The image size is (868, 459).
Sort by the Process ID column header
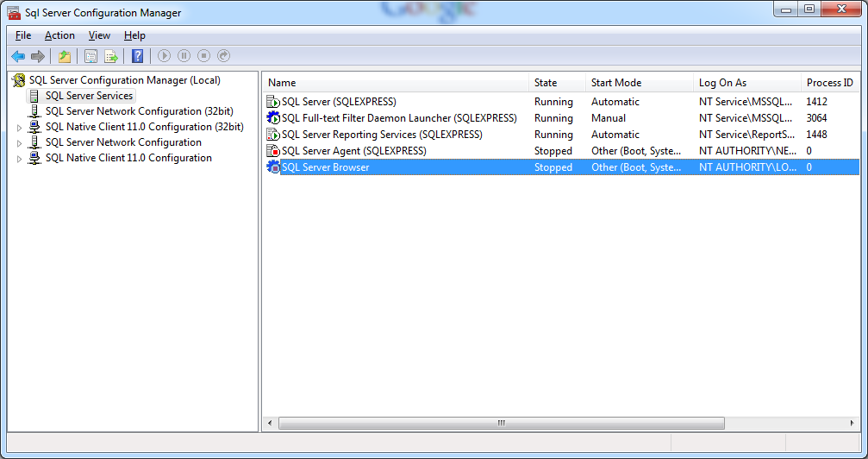(x=830, y=83)
